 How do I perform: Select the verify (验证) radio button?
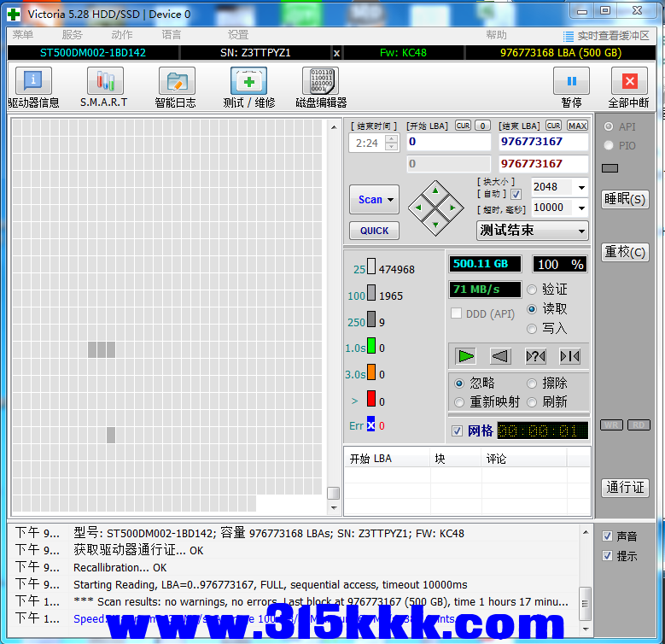[532, 290]
